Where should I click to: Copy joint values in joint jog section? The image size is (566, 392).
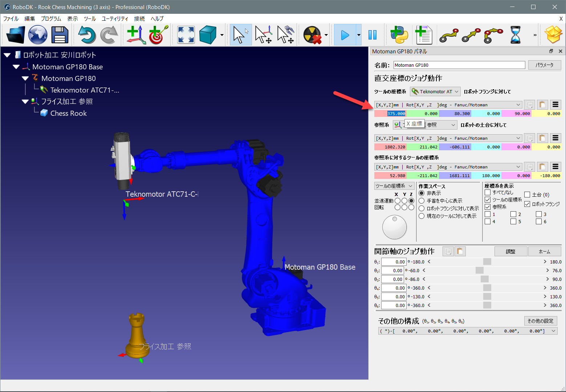(x=448, y=251)
